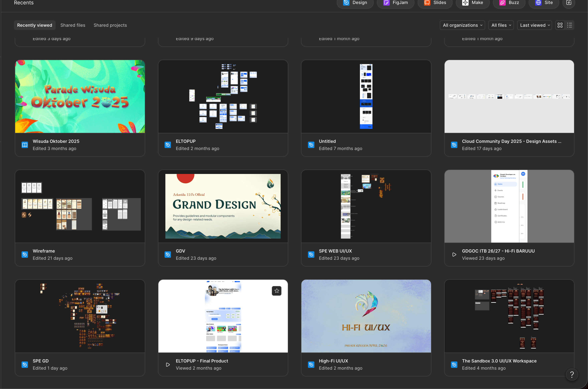Expand the All organizations dropdown
Screen dimensions: 588x389
pyautogui.click(x=462, y=25)
